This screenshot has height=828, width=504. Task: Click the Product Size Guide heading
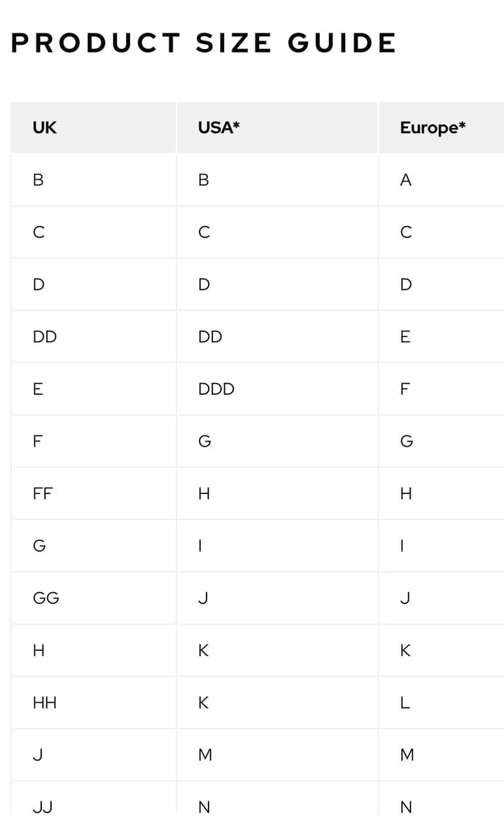[204, 43]
